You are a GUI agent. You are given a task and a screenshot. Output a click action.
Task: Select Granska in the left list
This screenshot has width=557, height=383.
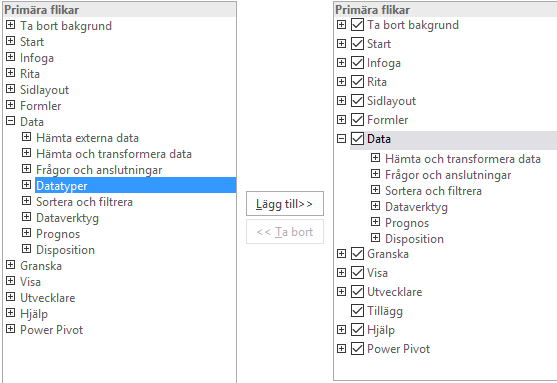(41, 266)
